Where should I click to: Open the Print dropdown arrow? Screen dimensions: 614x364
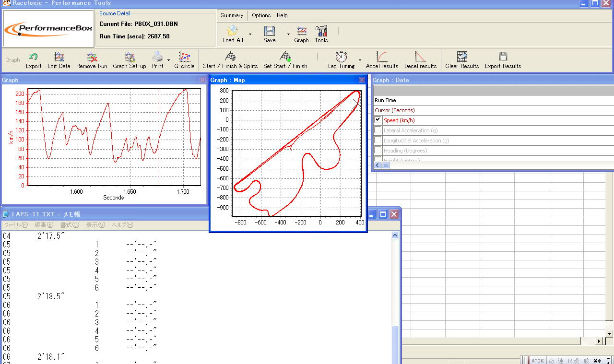tap(168, 60)
